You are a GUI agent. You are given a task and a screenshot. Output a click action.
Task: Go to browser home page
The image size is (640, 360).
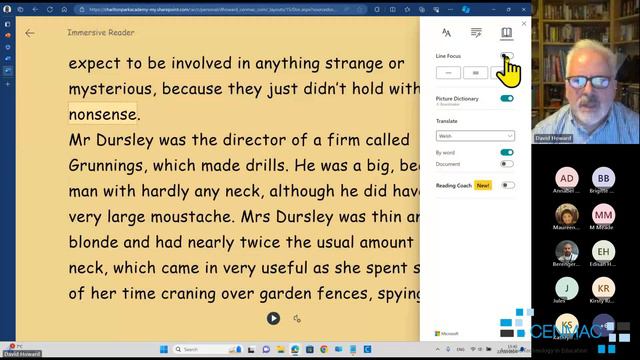tap(64, 9)
